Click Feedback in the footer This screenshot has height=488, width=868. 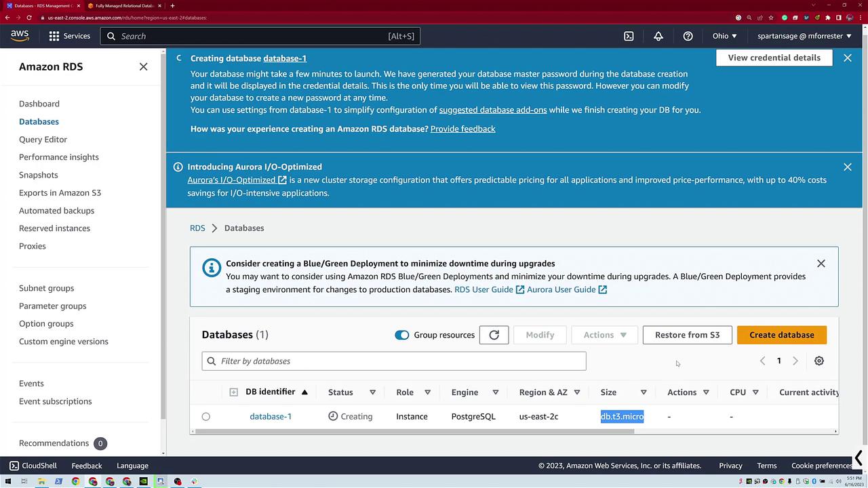pos(87,466)
